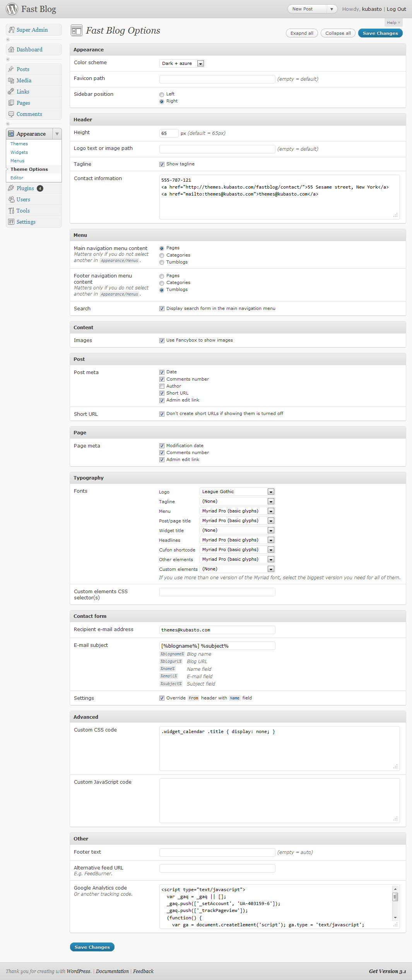Collapse the Appearance menu arrow
The image size is (412, 980).
tap(57, 134)
